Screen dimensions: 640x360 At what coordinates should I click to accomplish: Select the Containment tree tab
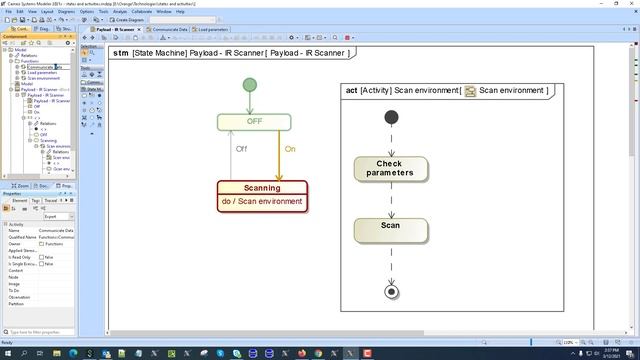click(19, 29)
